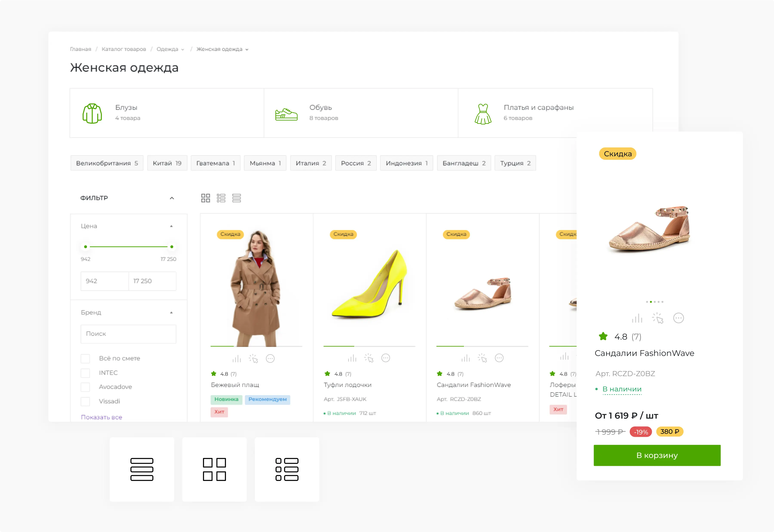Select the compact list view icon
This screenshot has width=774, height=532.
(x=236, y=198)
